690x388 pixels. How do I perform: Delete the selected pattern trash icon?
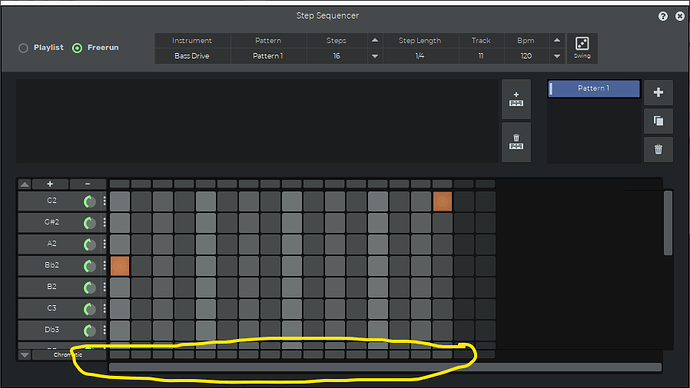pyautogui.click(x=658, y=150)
